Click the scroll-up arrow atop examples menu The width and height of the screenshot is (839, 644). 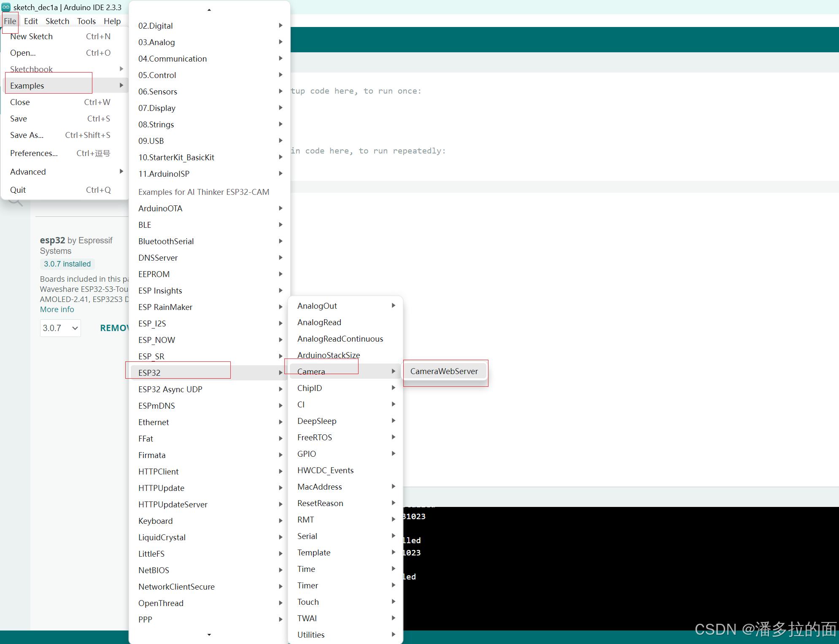click(x=209, y=10)
